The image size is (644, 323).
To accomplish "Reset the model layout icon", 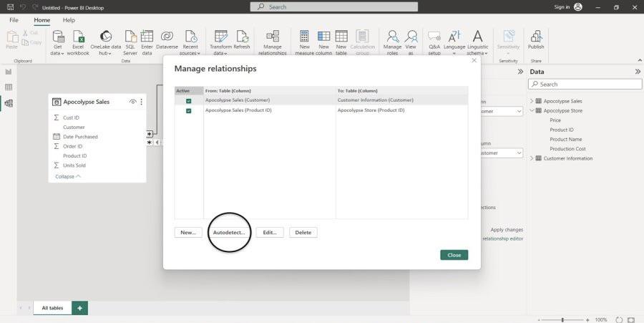I will [619, 319].
